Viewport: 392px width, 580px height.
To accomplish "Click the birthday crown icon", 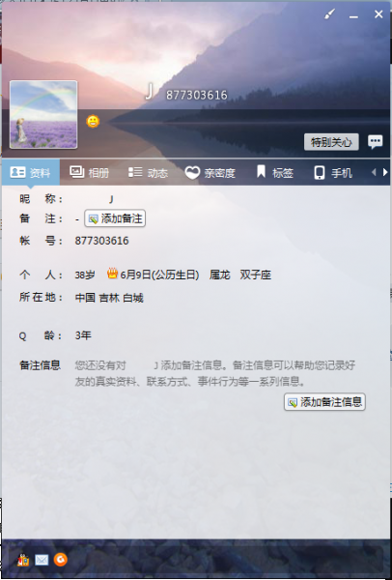I will (112, 274).
